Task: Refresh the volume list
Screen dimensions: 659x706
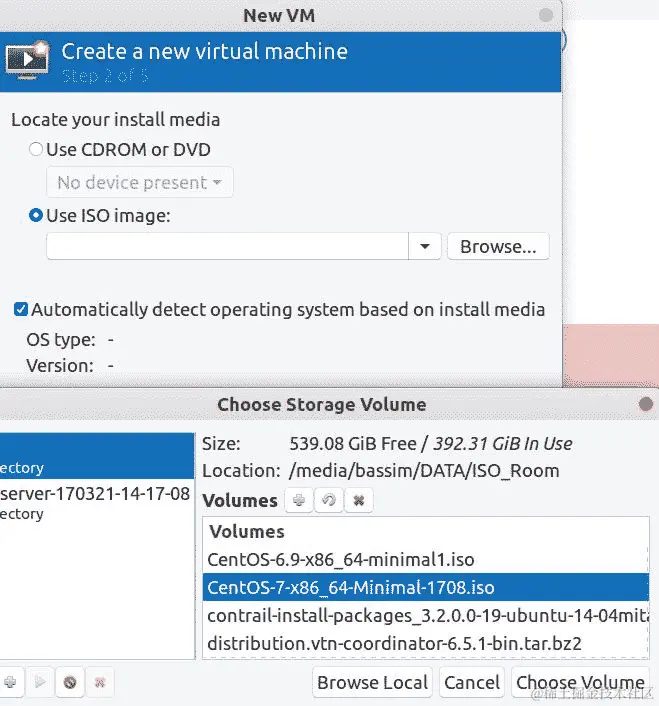Action: pyautogui.click(x=329, y=500)
